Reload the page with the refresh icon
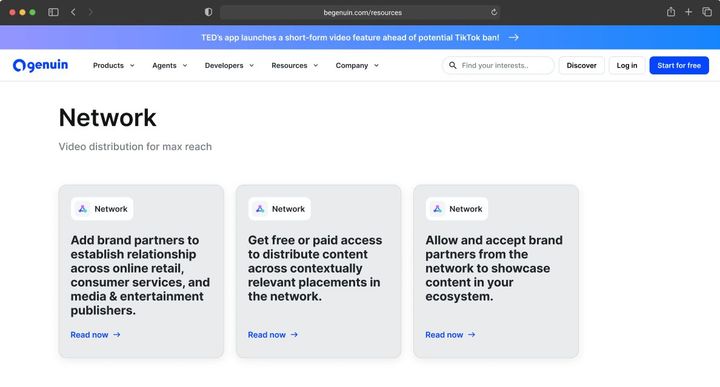This screenshot has height=387, width=720. pos(494,12)
